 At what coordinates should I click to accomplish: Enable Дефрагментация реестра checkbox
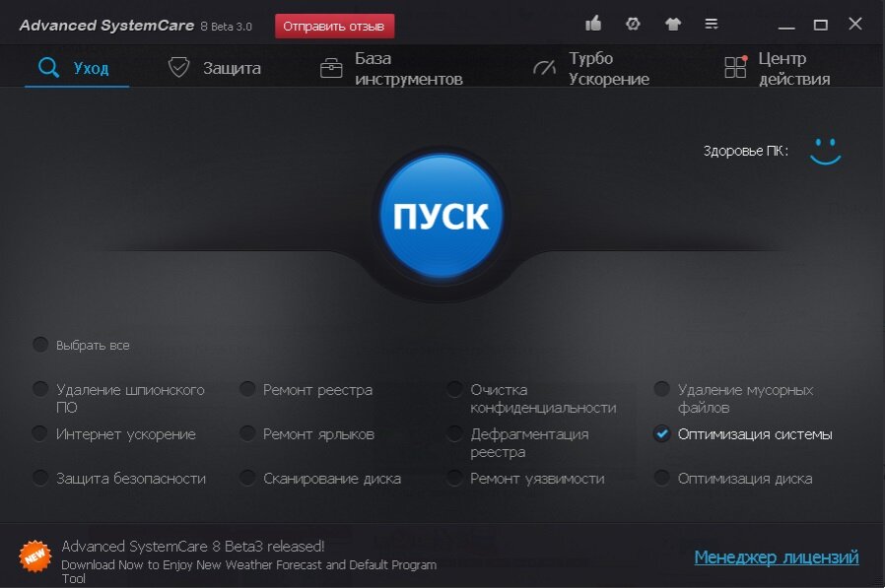click(x=454, y=433)
